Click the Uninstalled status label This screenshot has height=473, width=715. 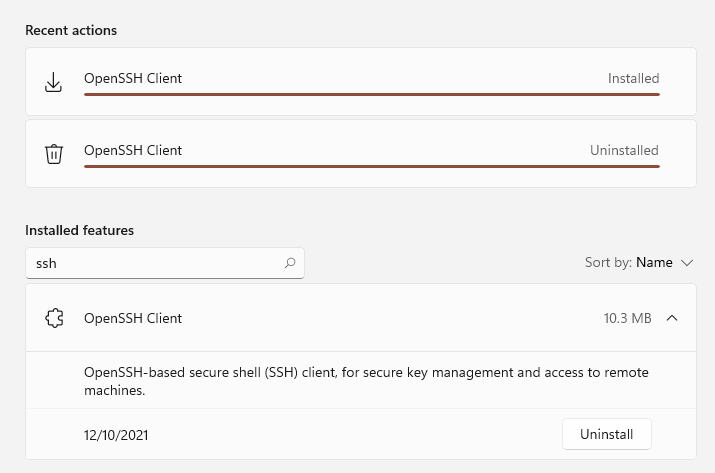pos(624,151)
